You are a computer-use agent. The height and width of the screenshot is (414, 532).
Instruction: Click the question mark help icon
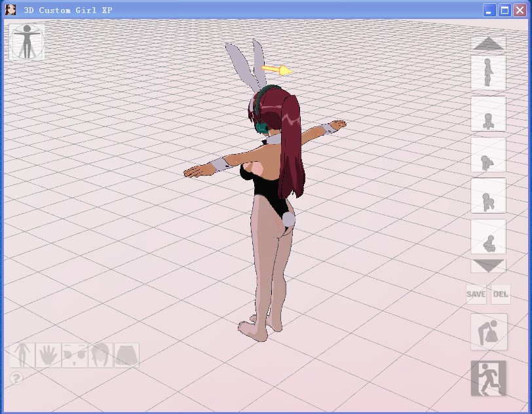coord(16,378)
